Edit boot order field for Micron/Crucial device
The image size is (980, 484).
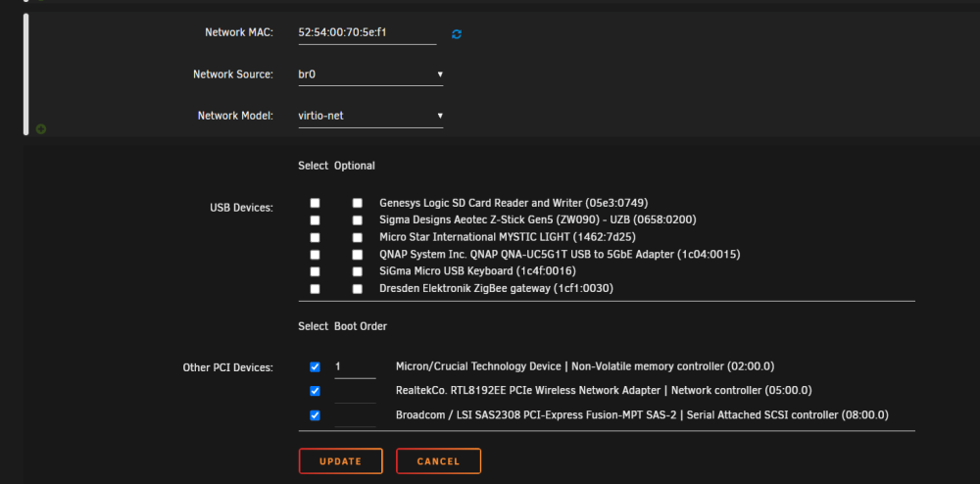coord(355,367)
